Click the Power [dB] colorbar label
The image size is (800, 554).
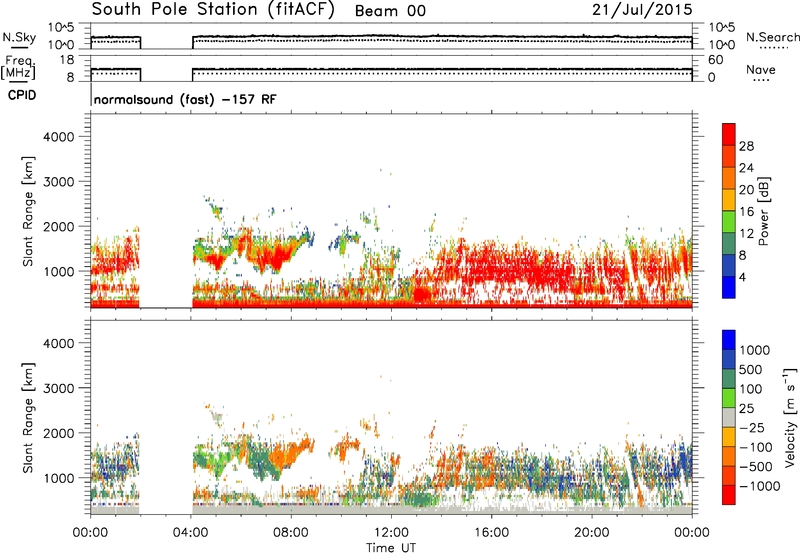point(763,211)
